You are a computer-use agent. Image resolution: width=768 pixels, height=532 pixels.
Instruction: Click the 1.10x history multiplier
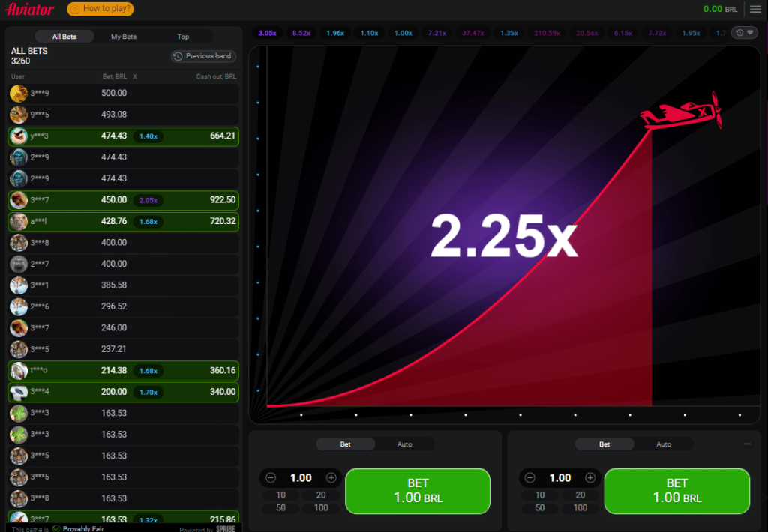click(x=369, y=33)
